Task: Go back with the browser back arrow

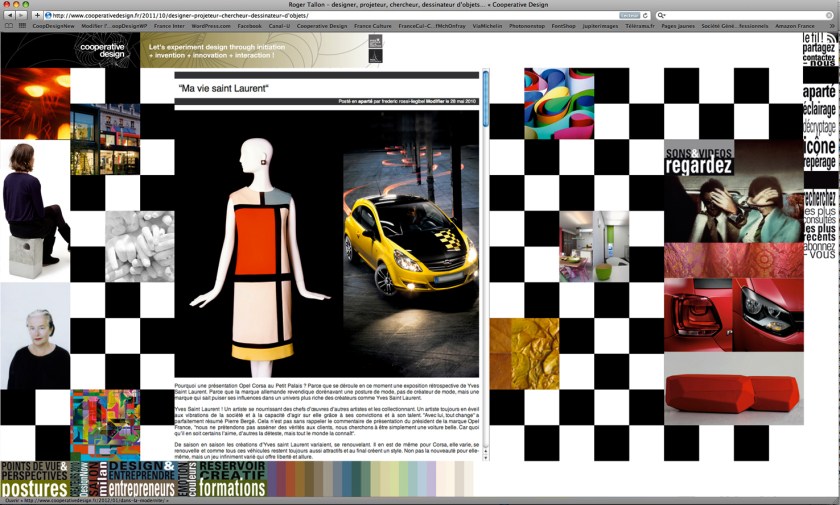Action: (9, 16)
